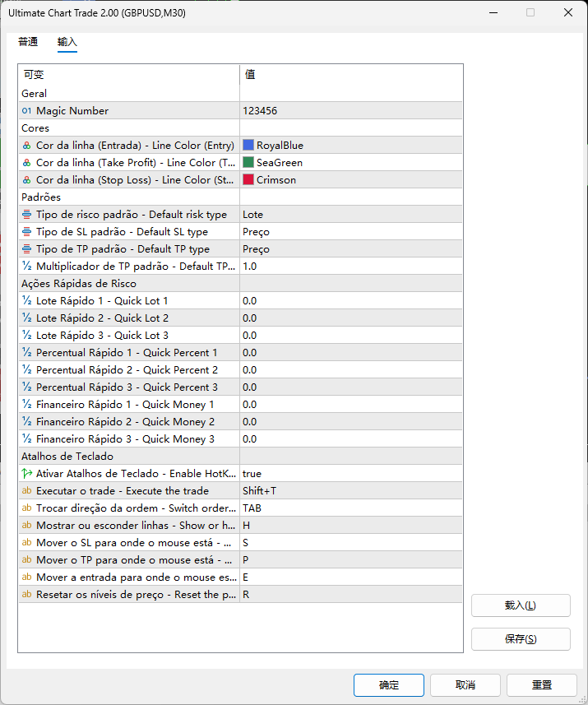Click color-type icon beside Take Profit line color
Screen dimensions: 588x705
click(x=26, y=163)
